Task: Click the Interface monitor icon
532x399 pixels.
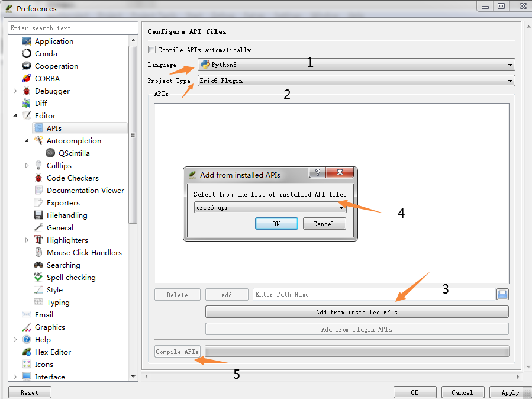Action: click(27, 377)
